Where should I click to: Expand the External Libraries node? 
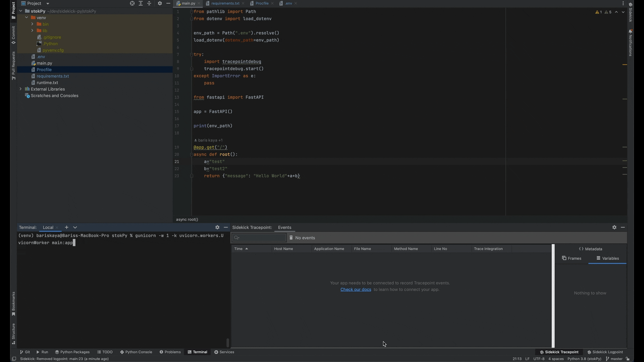pos(21,89)
